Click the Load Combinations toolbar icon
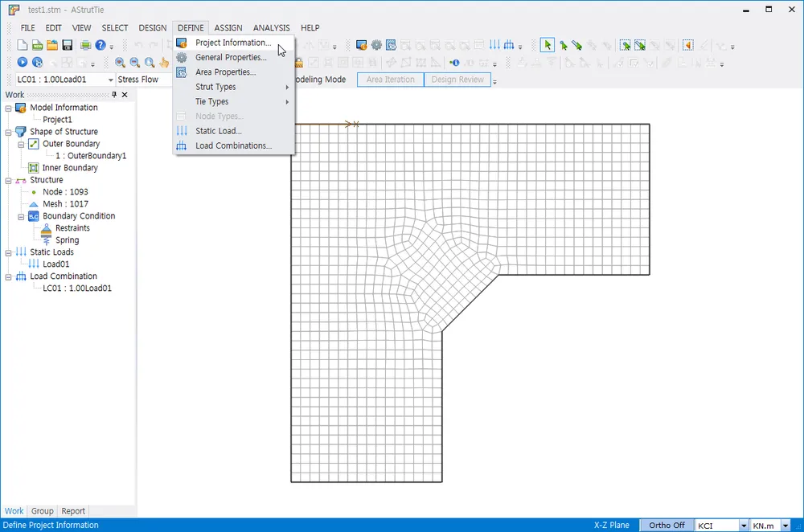The height and width of the screenshot is (532, 804). [x=509, y=45]
